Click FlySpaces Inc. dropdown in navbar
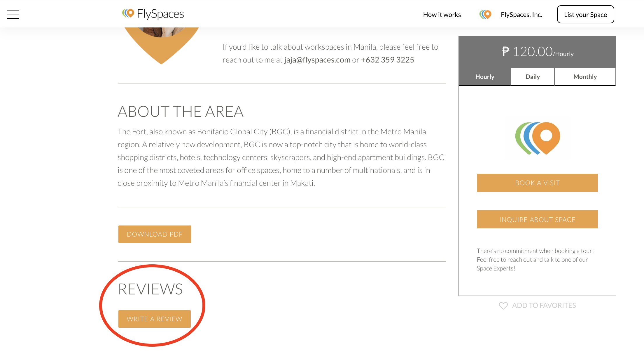The width and height of the screenshot is (644, 354). coord(521,14)
